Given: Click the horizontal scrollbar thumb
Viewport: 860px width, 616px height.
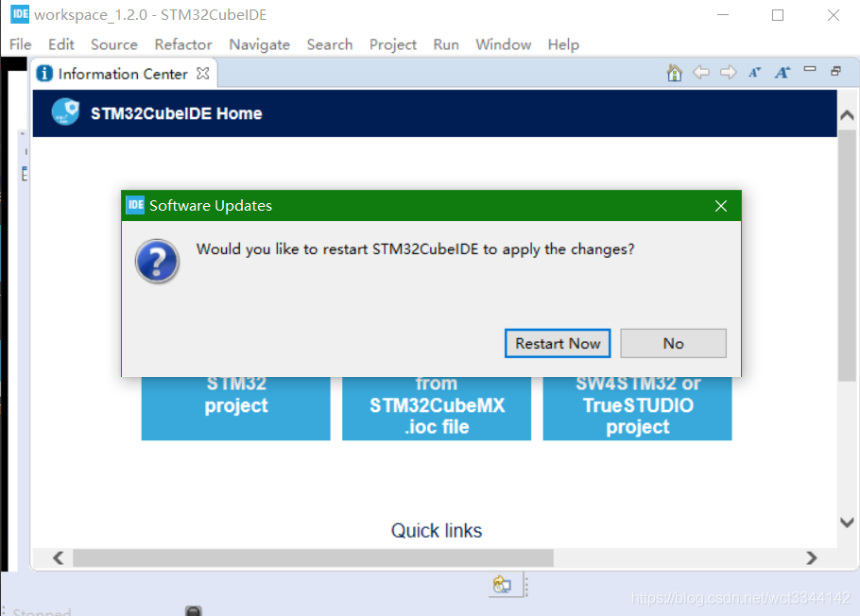Looking at the screenshot, I should coord(313,557).
